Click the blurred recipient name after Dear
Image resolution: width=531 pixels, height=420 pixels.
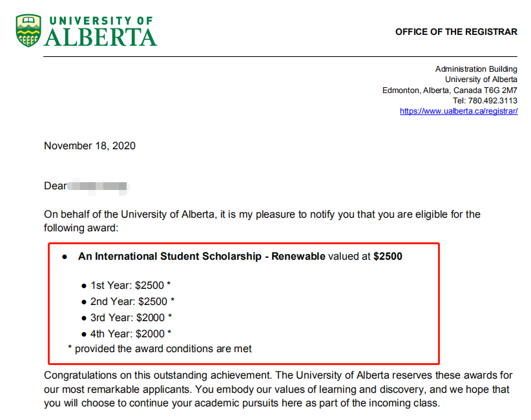pos(99,186)
